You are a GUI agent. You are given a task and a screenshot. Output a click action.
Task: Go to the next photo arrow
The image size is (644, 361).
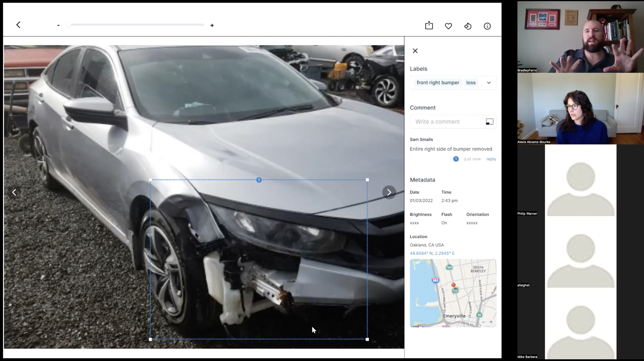[389, 192]
